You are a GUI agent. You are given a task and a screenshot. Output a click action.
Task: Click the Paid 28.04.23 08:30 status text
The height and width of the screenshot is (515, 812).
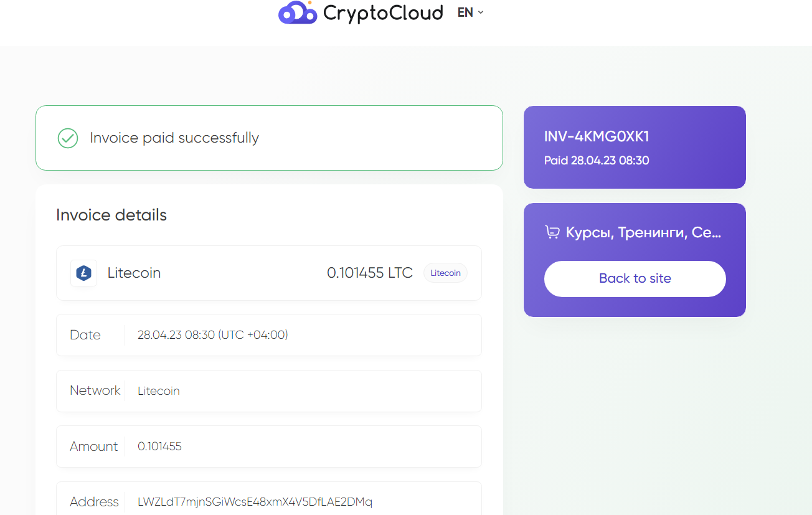597,161
